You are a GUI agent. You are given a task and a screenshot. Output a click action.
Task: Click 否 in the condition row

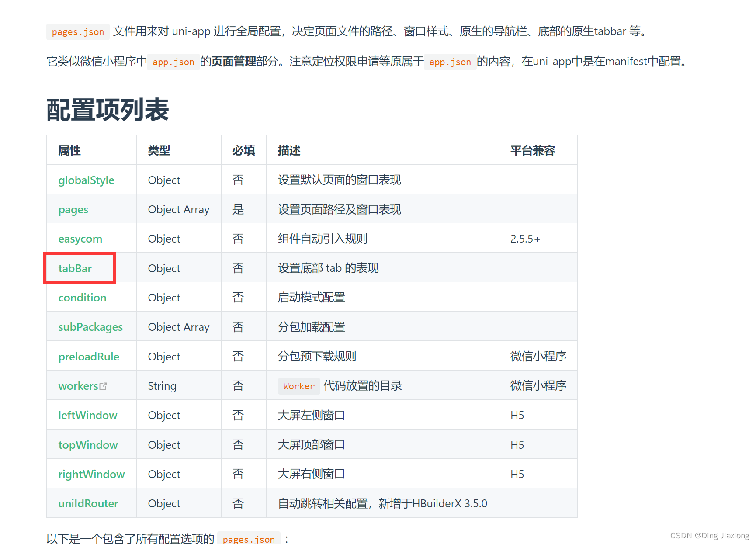(x=238, y=298)
